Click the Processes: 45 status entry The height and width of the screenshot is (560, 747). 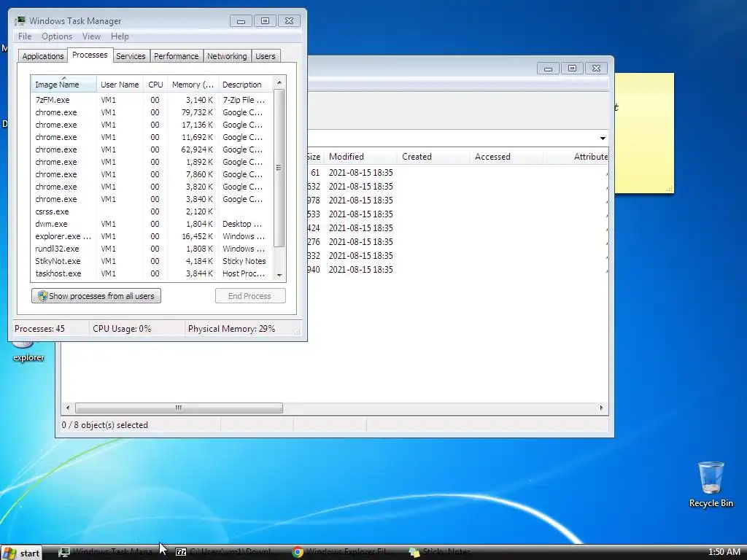click(39, 329)
